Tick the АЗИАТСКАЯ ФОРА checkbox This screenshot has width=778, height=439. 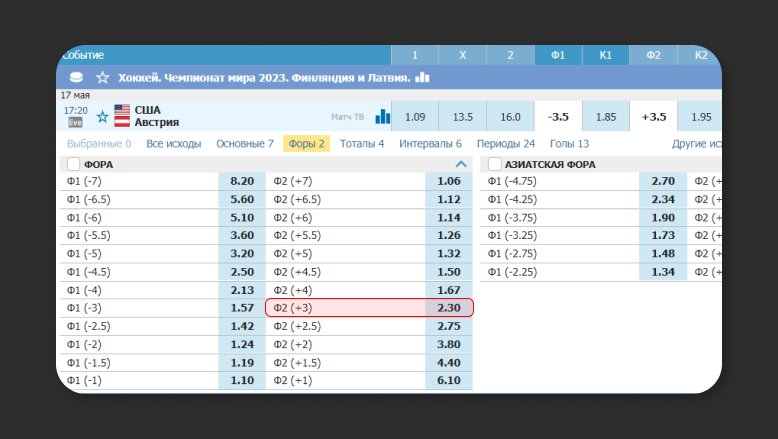[495, 164]
